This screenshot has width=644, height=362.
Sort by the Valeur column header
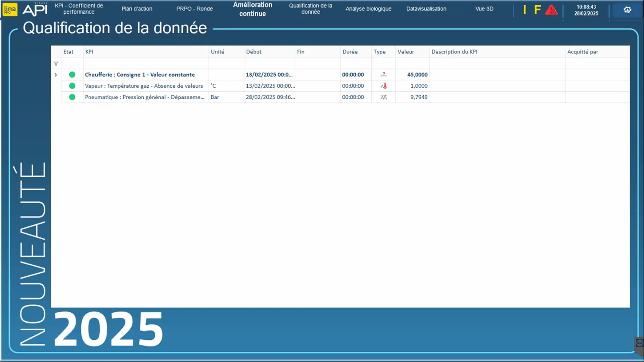(406, 52)
